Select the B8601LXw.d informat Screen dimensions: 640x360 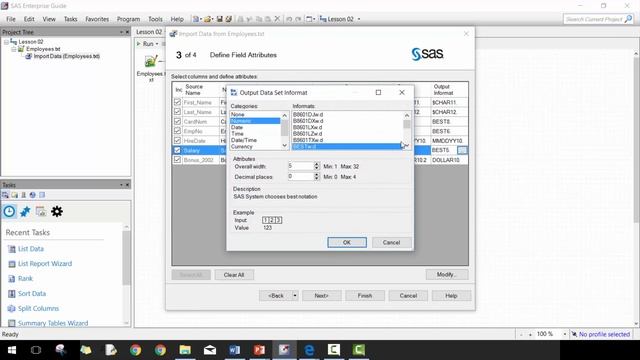point(307,127)
